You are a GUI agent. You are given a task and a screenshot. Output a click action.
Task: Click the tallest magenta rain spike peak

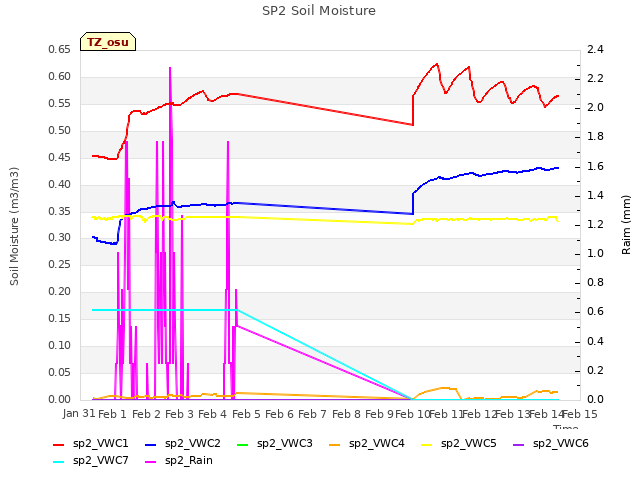pyautogui.click(x=170, y=68)
